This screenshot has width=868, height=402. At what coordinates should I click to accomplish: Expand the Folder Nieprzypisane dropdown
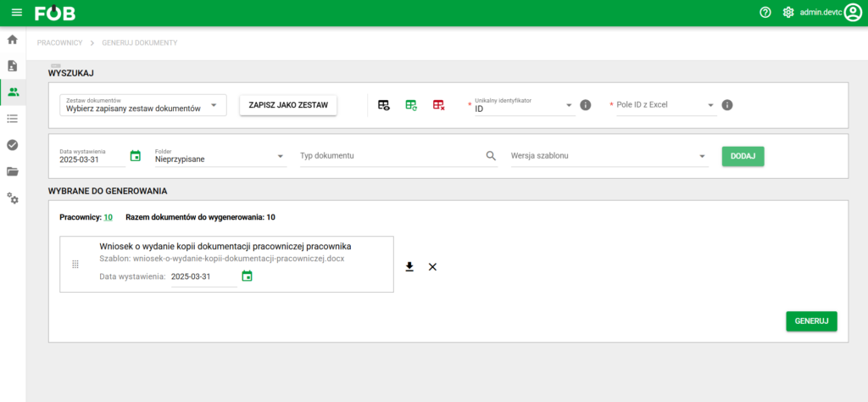281,156
